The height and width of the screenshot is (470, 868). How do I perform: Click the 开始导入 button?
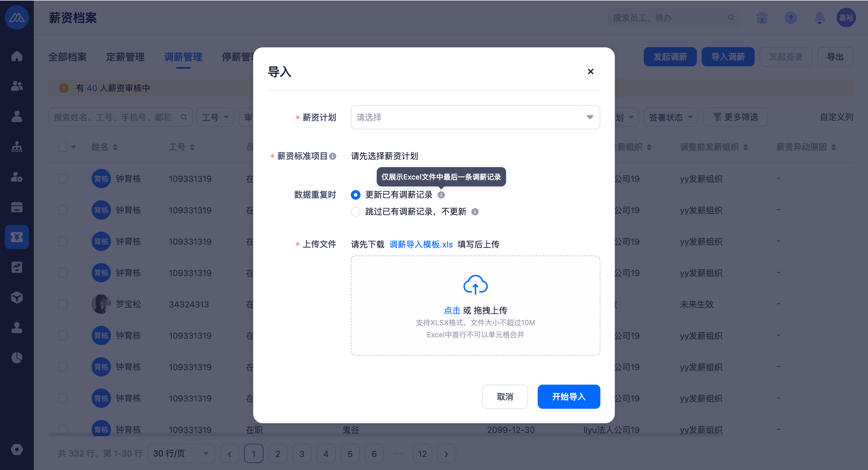coord(568,396)
